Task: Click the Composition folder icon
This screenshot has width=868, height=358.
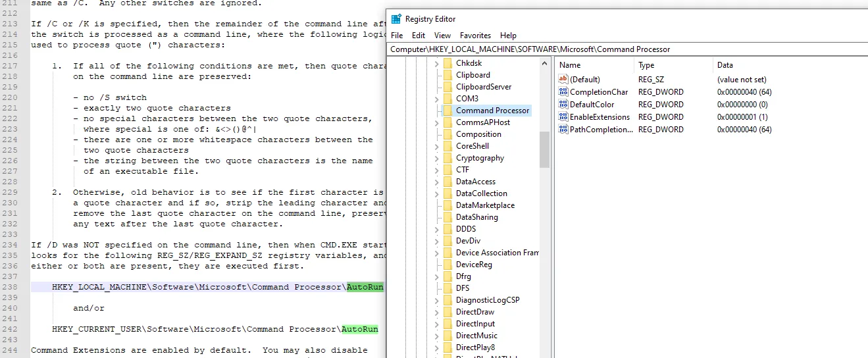Action: pos(447,134)
